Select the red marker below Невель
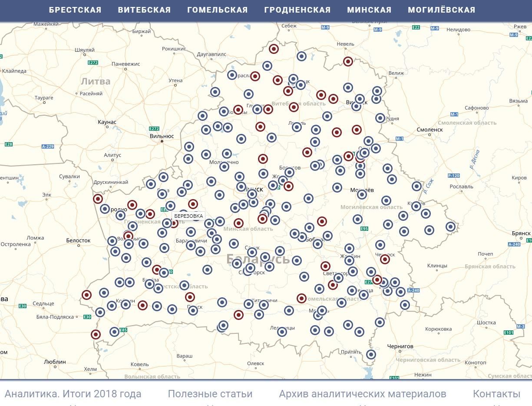The height and width of the screenshot is (406, 532). (347, 61)
